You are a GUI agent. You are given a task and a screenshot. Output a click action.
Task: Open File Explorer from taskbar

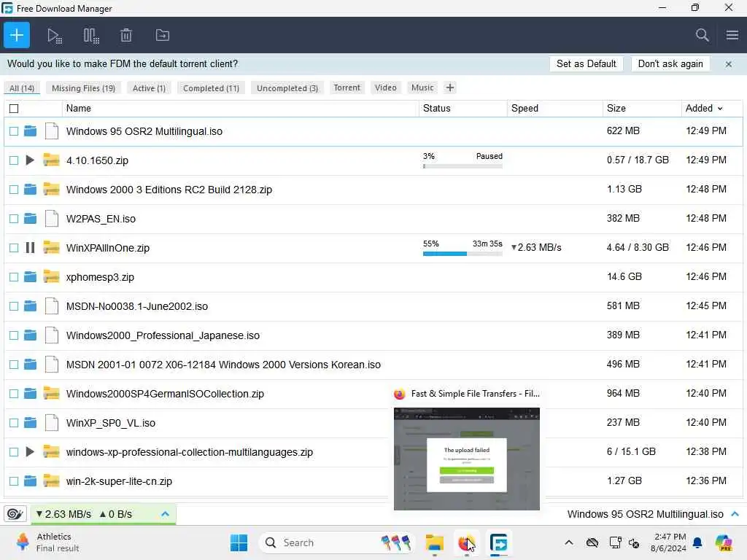[435, 542]
